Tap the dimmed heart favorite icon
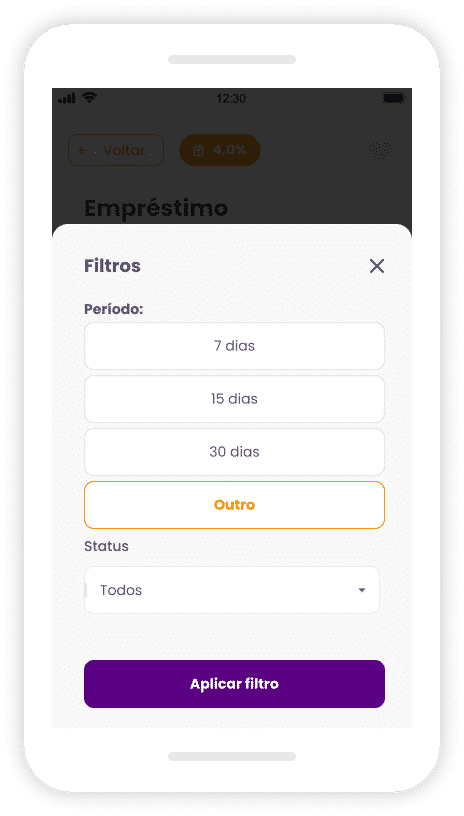Viewport: 464px width, 816px height. click(x=380, y=151)
